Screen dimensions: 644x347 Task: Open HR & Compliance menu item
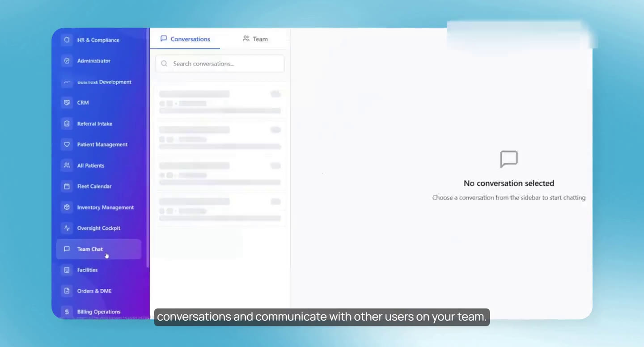[99, 40]
